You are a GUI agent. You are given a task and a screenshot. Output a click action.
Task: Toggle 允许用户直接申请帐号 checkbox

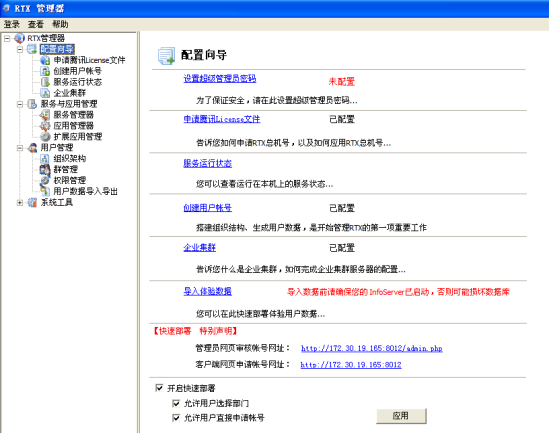pyautogui.click(x=176, y=418)
